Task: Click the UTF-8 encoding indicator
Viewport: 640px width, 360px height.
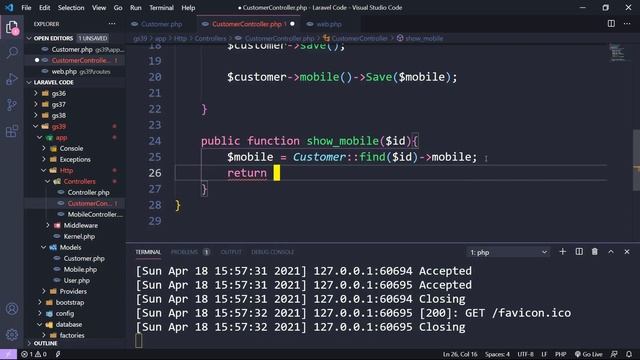Action: [x=525, y=354]
